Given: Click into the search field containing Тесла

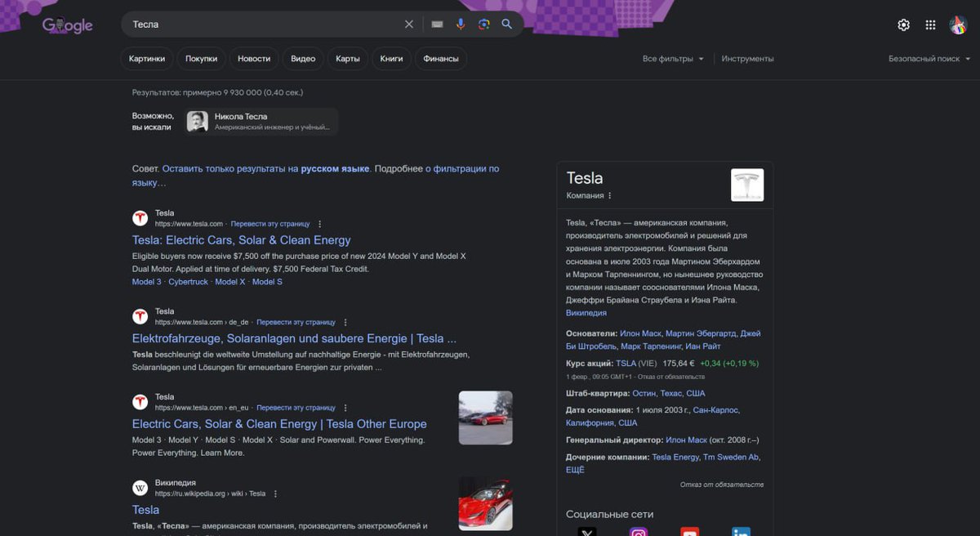Looking at the screenshot, I should click(x=261, y=25).
